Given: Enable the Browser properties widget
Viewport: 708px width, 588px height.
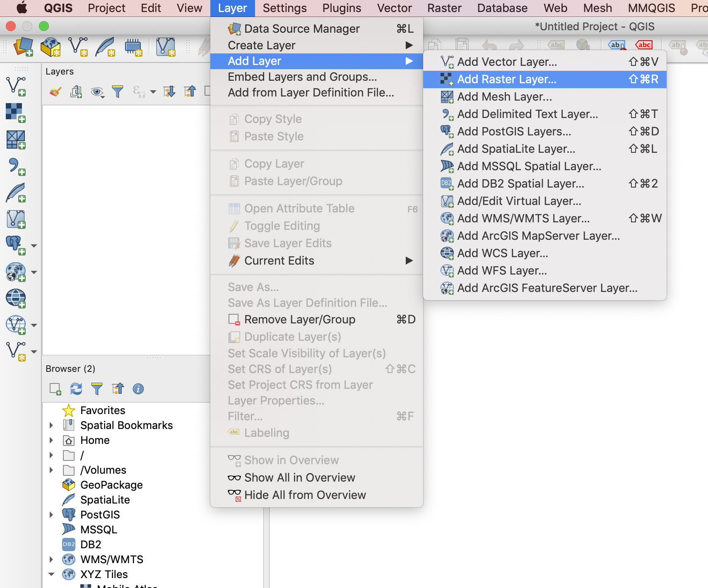Looking at the screenshot, I should 138,389.
